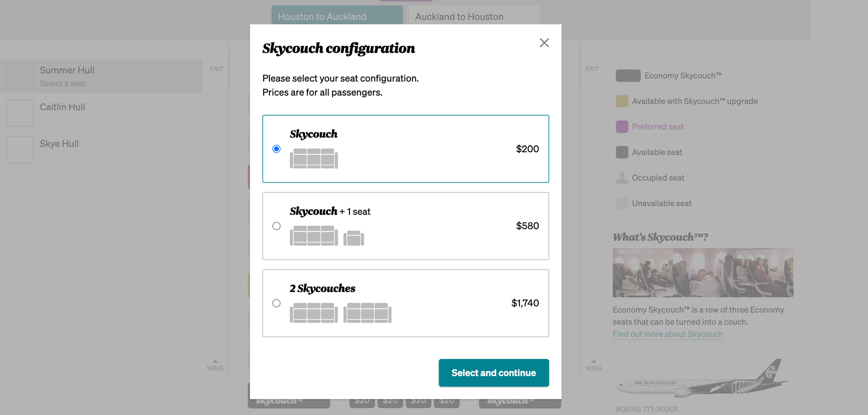The width and height of the screenshot is (868, 415).
Task: Click the Occupied seat person icon
Action: click(x=622, y=178)
